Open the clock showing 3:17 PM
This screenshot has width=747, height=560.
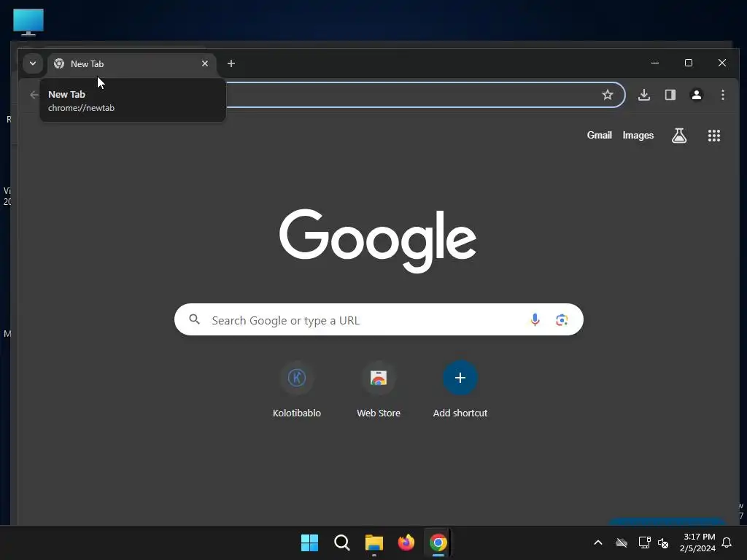coord(698,542)
